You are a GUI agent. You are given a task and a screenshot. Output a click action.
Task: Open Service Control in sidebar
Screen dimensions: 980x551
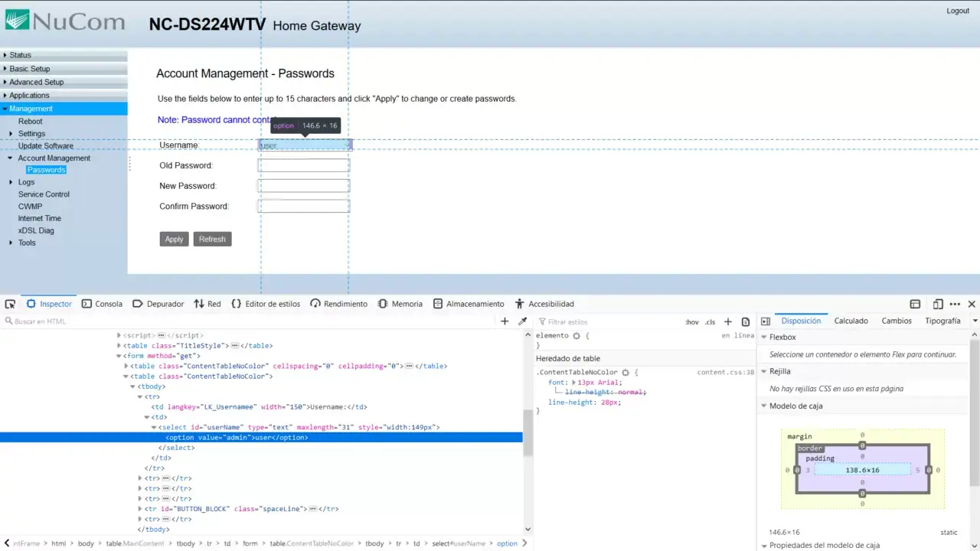click(44, 194)
